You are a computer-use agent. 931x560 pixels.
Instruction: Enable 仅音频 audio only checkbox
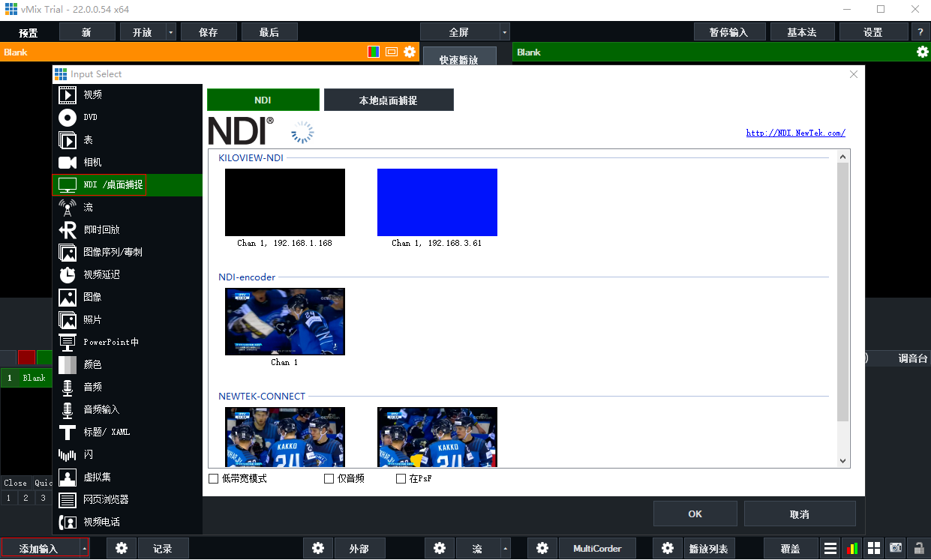[329, 478]
